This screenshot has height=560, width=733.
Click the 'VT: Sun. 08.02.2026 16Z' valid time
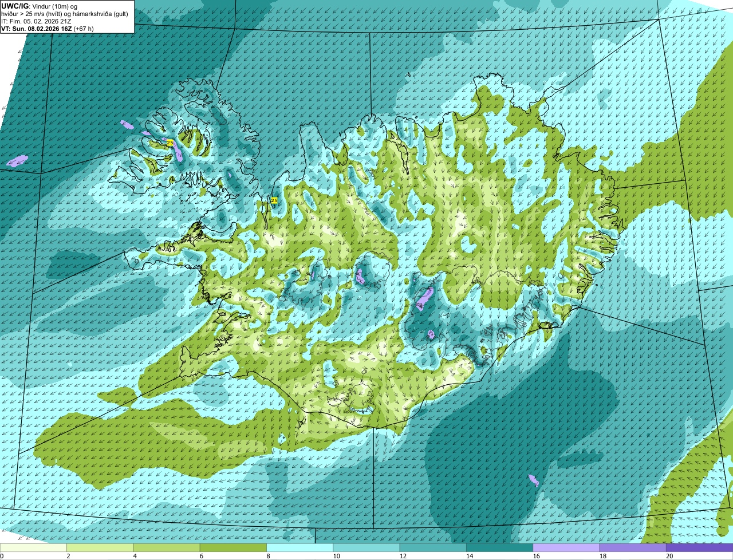click(x=36, y=29)
